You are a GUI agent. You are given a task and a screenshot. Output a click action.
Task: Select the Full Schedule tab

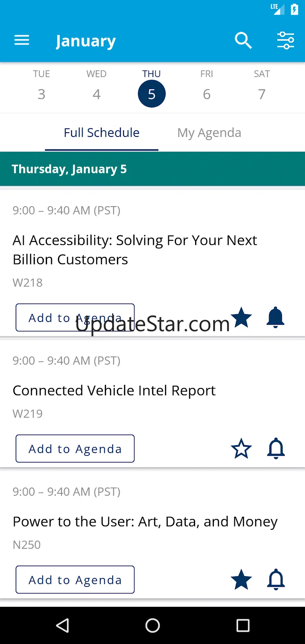(102, 133)
